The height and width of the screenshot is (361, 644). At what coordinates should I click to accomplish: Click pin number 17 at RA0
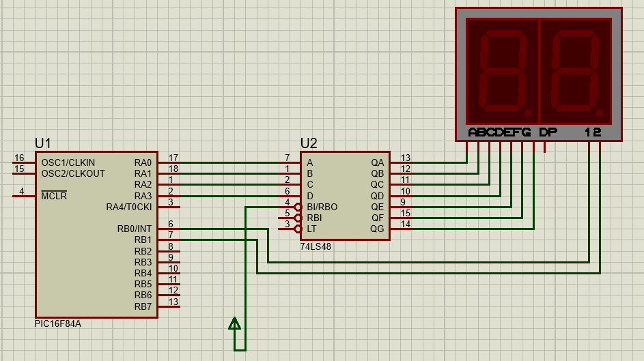(173, 158)
